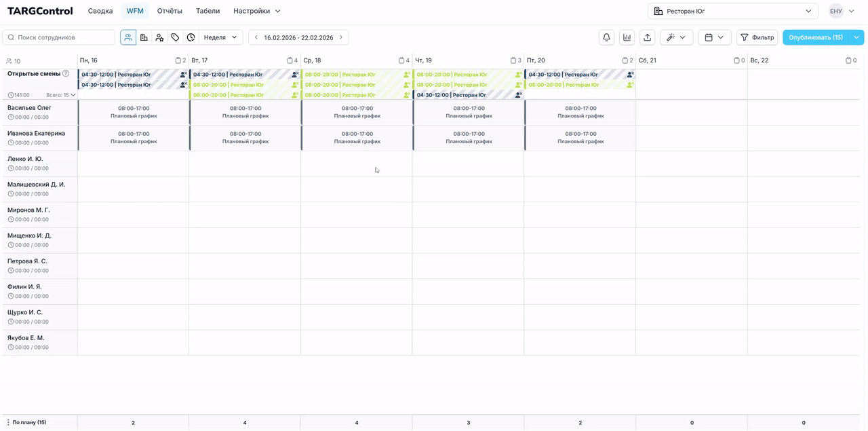Click the Поиск сотрудников search field
The width and height of the screenshot is (868, 431).
click(x=61, y=37)
